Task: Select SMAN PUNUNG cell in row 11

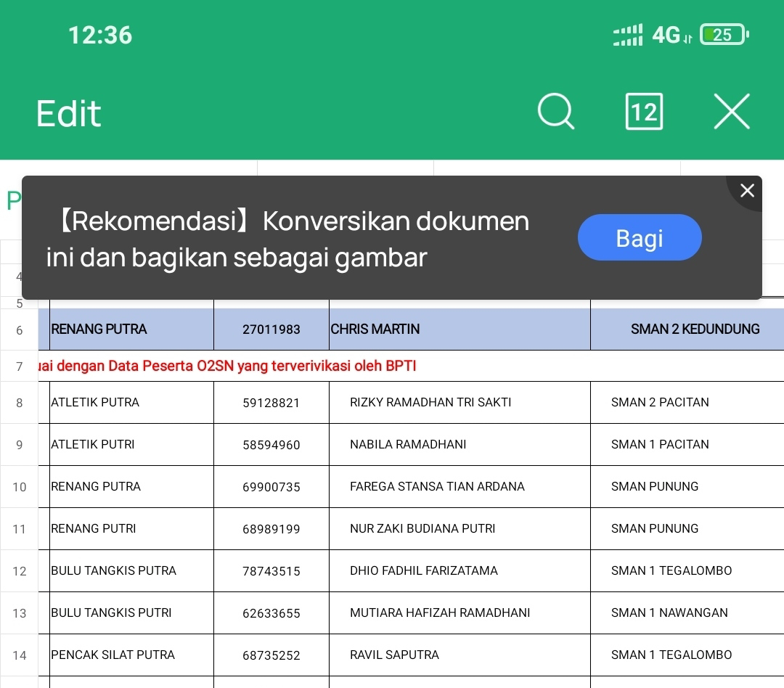Action: click(x=687, y=528)
